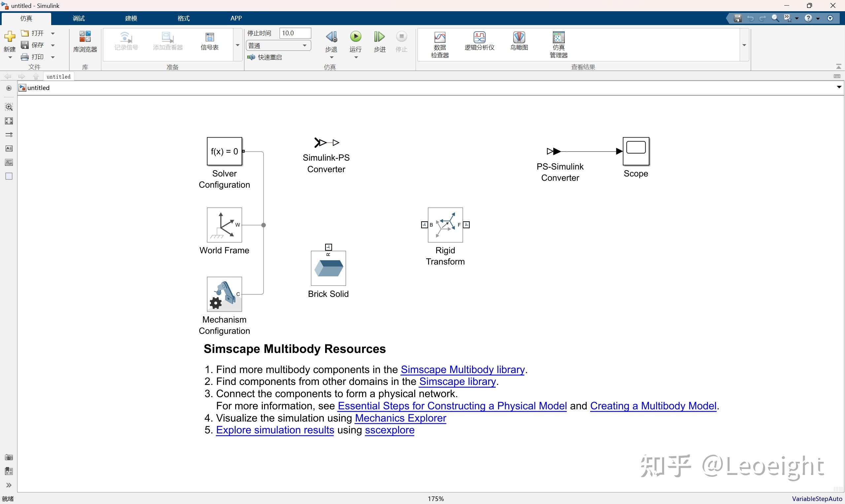Open the Simscape Multibody library link
The image size is (845, 504).
coord(462,369)
